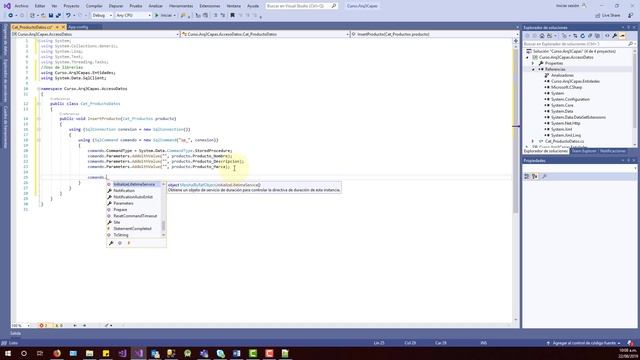Open the Any CPU platform dropdown
Screen dimensions: 640x360
tap(133, 16)
